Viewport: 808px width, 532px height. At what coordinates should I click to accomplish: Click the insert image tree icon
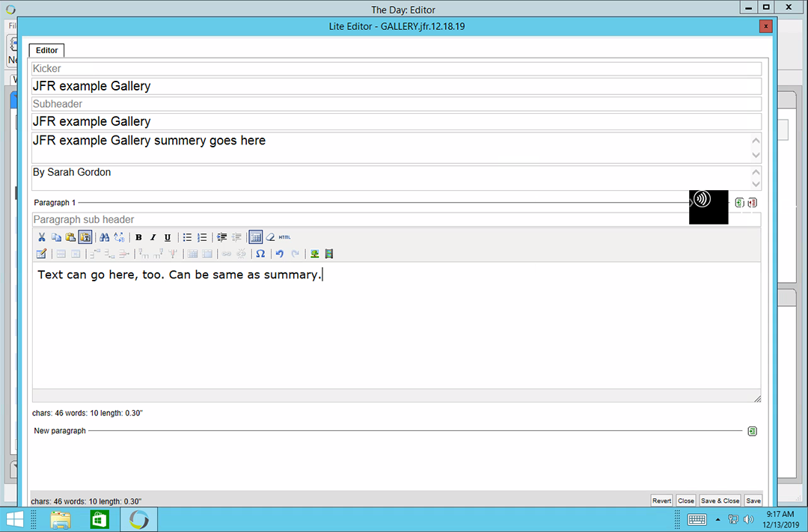point(314,254)
